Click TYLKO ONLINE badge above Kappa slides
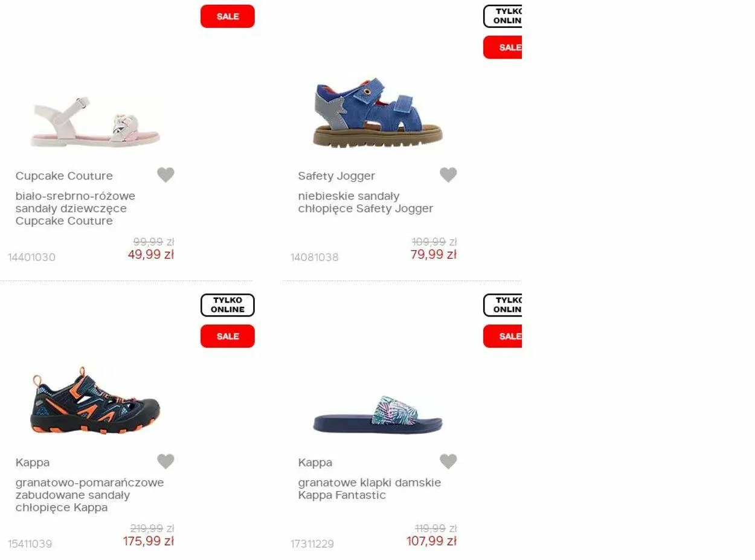The height and width of the screenshot is (560, 755). pos(503,305)
